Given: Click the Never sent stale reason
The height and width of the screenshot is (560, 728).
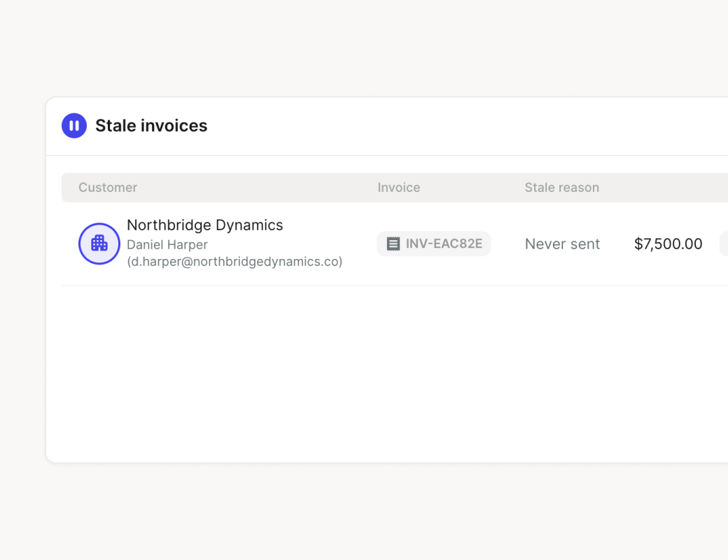Looking at the screenshot, I should tap(562, 244).
